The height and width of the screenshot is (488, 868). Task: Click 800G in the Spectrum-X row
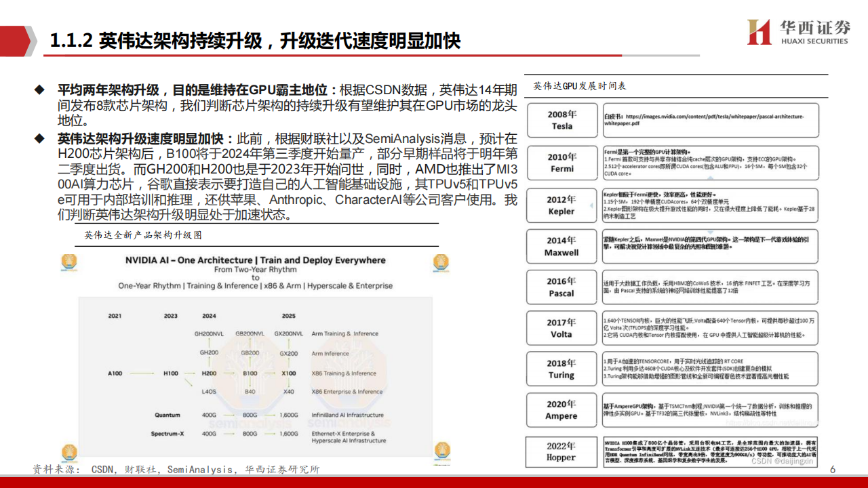250,433
